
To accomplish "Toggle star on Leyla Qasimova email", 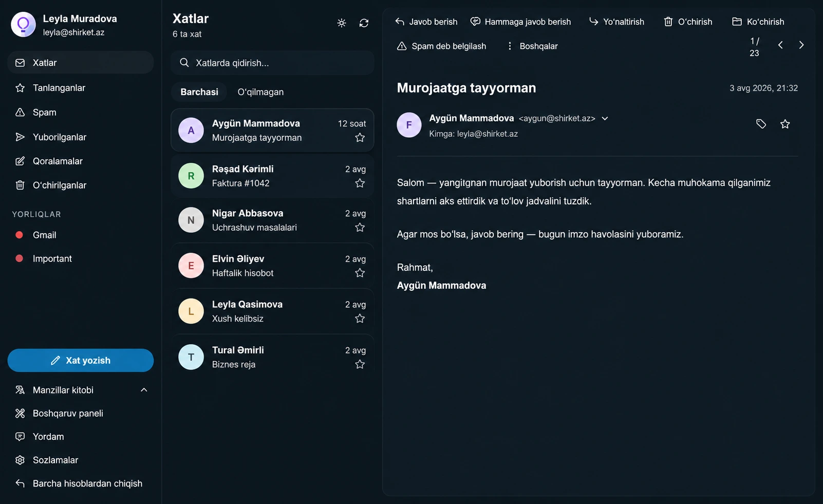I will (x=360, y=319).
